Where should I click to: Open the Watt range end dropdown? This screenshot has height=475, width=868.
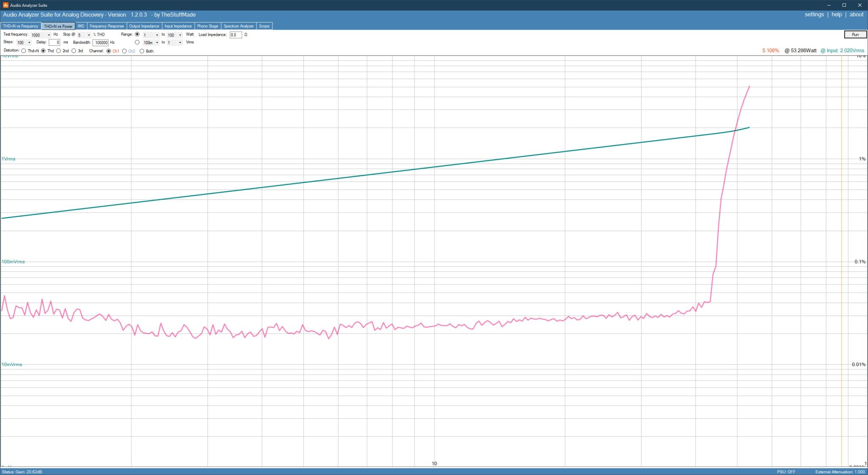click(x=180, y=35)
